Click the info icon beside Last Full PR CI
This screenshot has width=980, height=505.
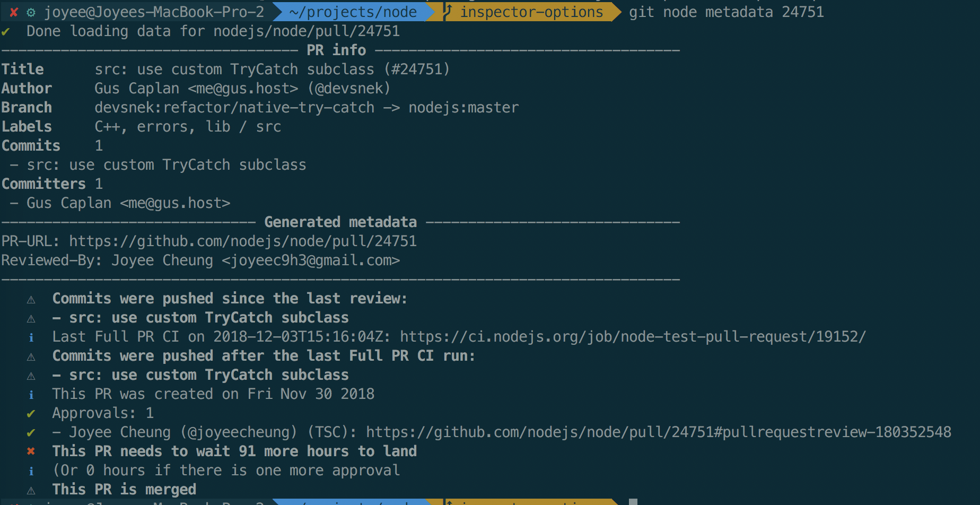(31, 337)
